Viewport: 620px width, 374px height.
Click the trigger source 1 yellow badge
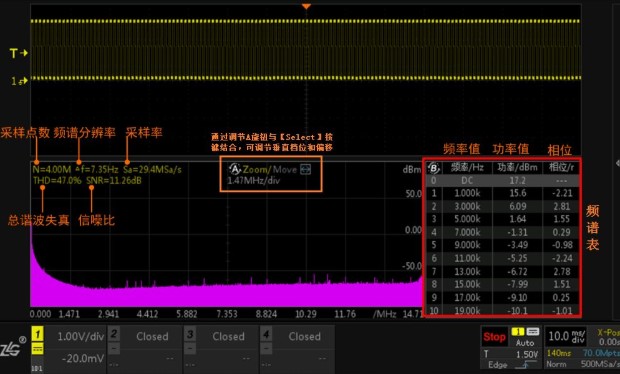click(x=518, y=332)
